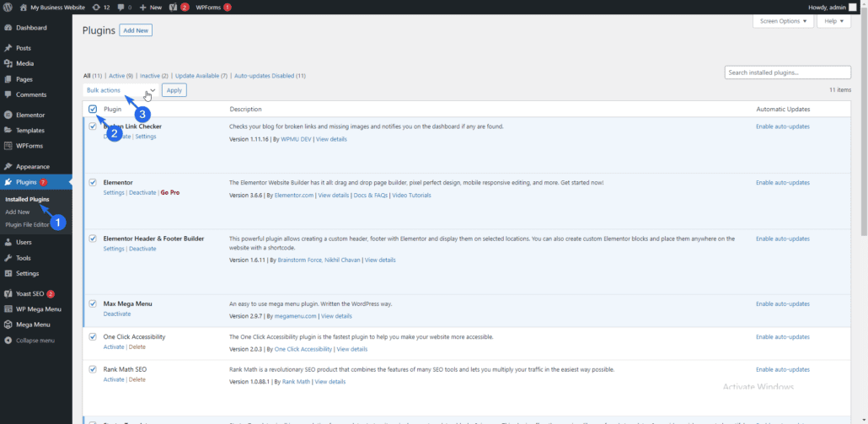Click the Appearance brush icon

pyautogui.click(x=8, y=167)
